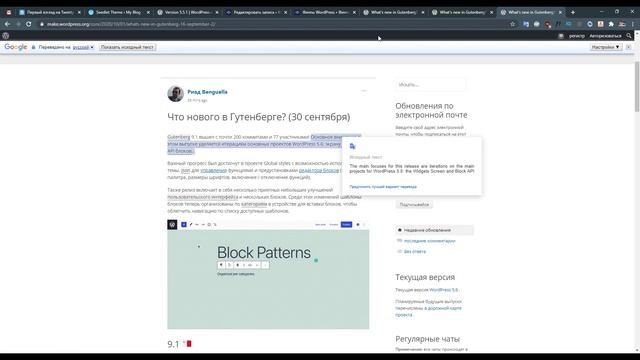The image size is (640, 360).
Task: Click the 'Авторизоваться' login link
Action: point(605,36)
